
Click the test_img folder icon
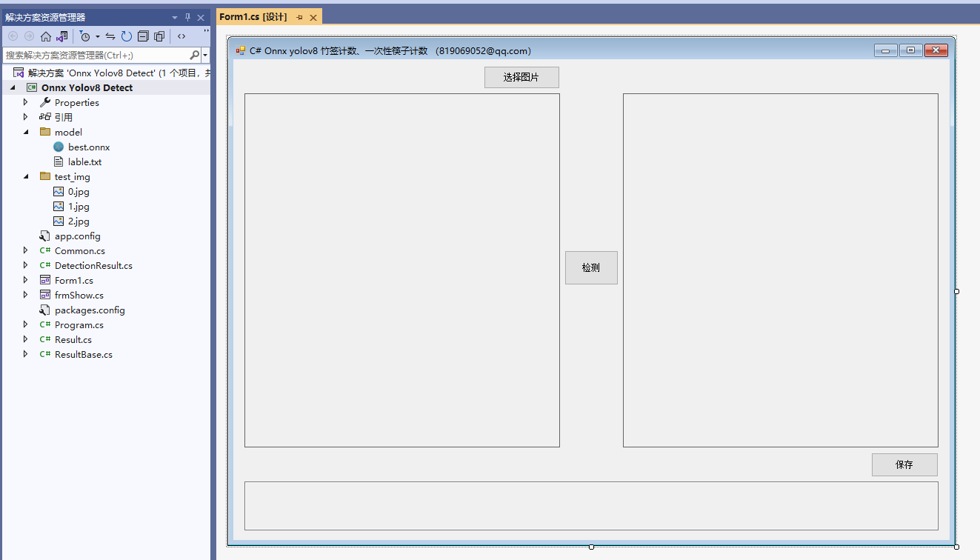pyautogui.click(x=45, y=176)
